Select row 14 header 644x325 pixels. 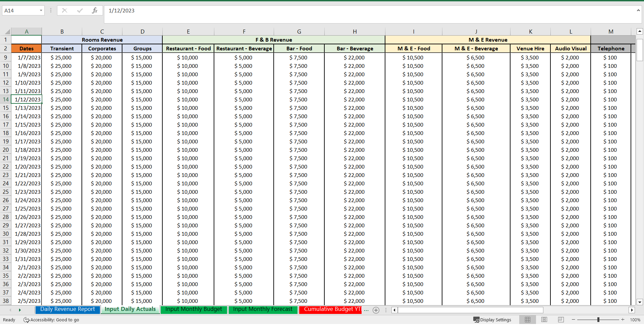click(x=6, y=99)
